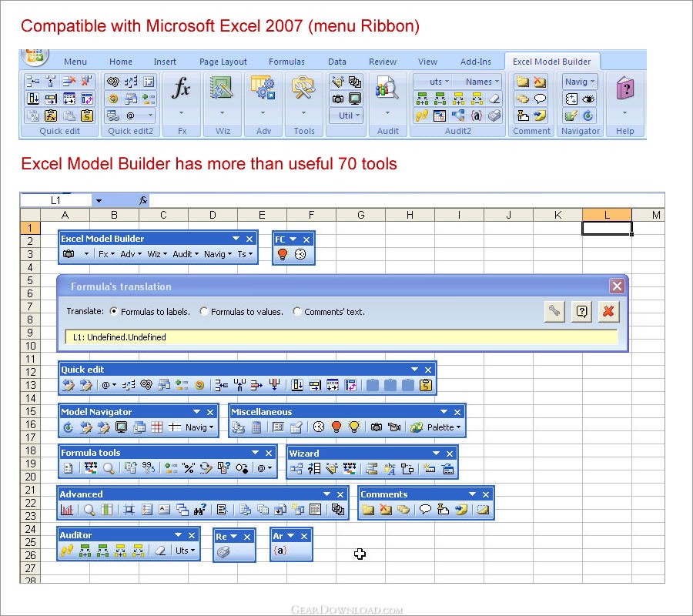
Task: Click the clock icon in FC toolbar
Action: pos(300,254)
